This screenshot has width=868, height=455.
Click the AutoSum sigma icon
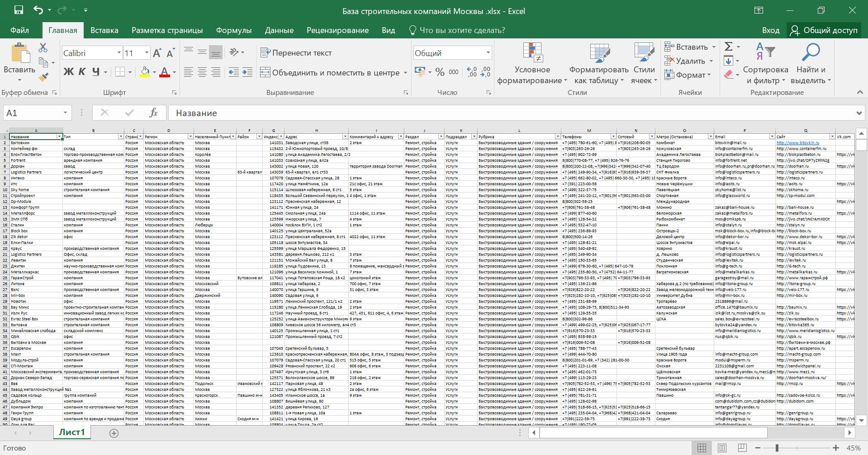point(728,47)
